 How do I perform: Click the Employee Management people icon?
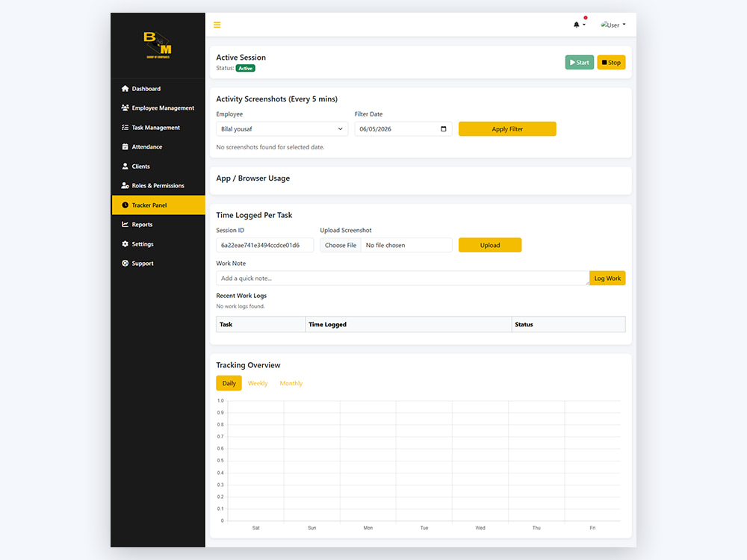pos(125,108)
